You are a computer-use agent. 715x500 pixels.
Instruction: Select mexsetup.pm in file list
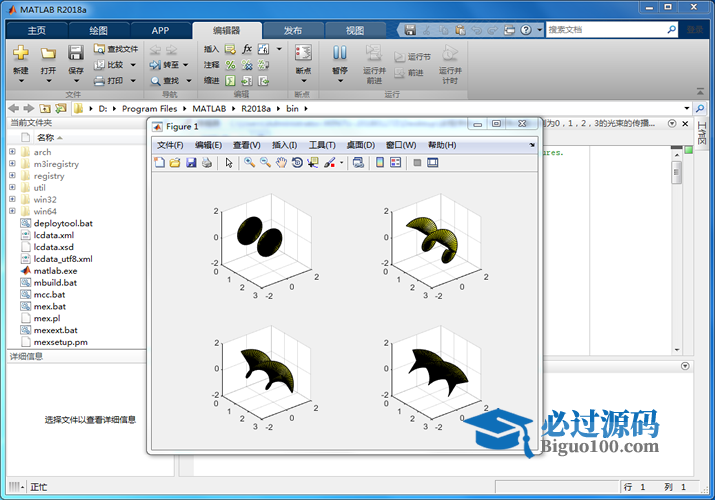pyautogui.click(x=61, y=342)
